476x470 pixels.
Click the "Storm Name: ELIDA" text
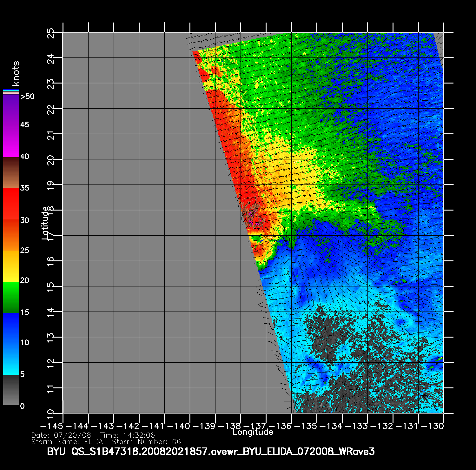[67, 442]
